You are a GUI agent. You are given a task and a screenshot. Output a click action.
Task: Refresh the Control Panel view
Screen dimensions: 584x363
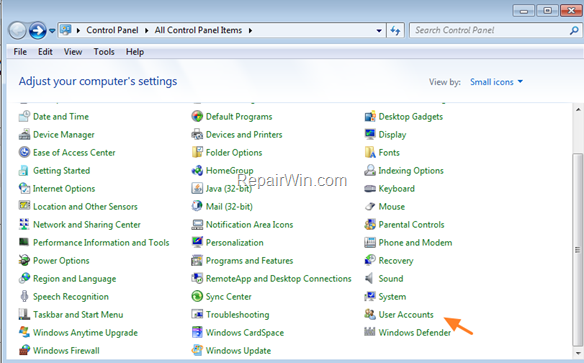395,31
